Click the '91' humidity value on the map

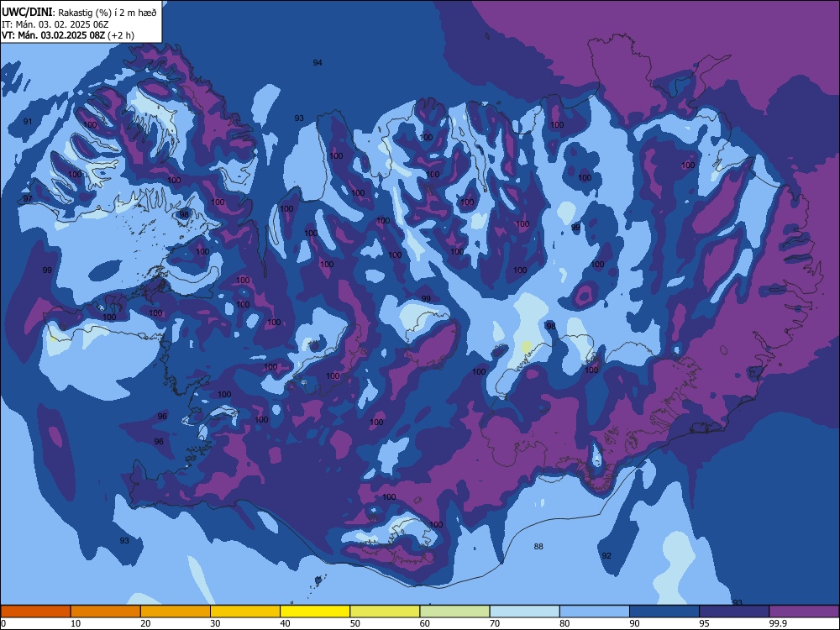[28, 122]
